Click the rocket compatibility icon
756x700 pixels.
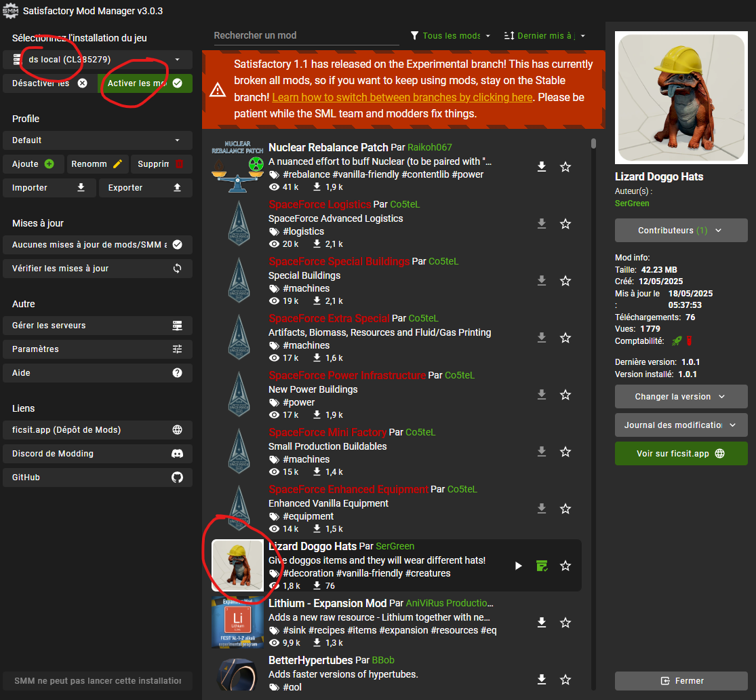pyautogui.click(x=677, y=341)
